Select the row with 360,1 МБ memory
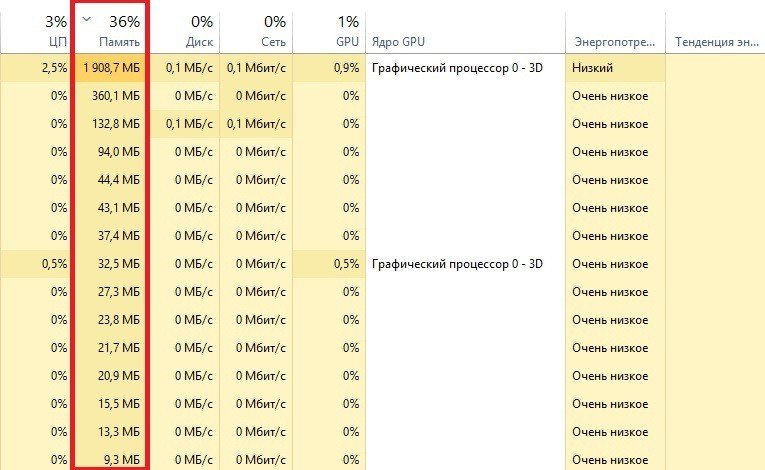The height and width of the screenshot is (470, 765). click(382, 96)
